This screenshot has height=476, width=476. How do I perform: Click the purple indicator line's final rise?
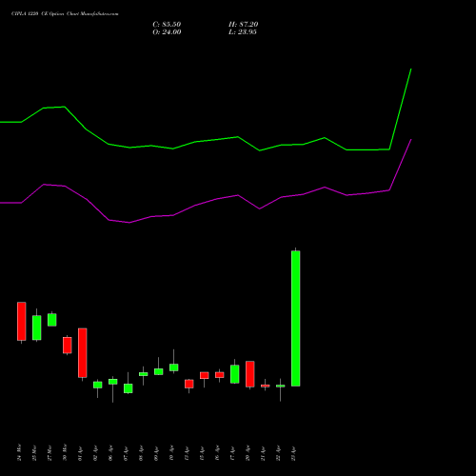coord(401,165)
